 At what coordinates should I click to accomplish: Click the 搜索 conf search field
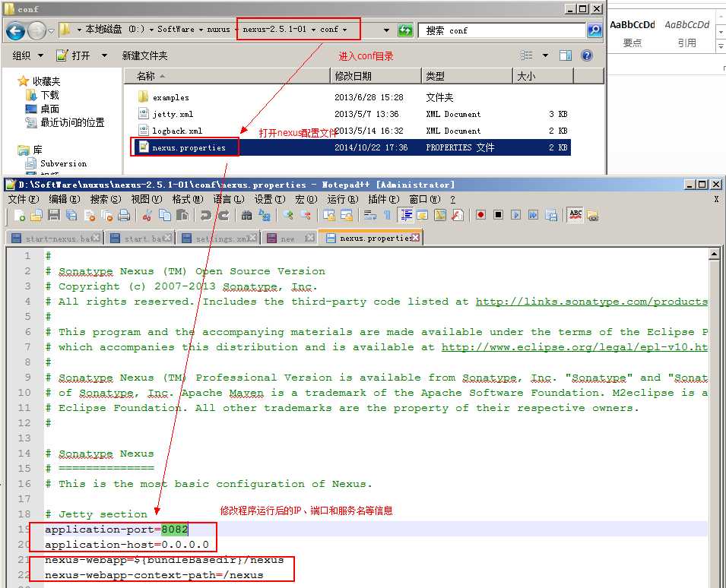point(501,30)
